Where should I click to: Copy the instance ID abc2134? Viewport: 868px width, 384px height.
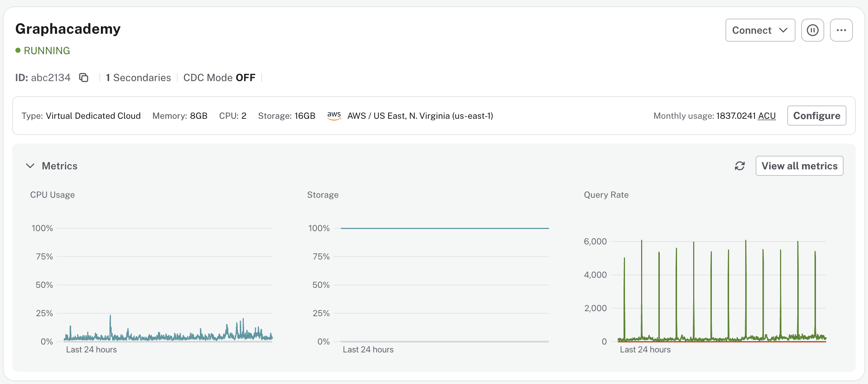[84, 78]
